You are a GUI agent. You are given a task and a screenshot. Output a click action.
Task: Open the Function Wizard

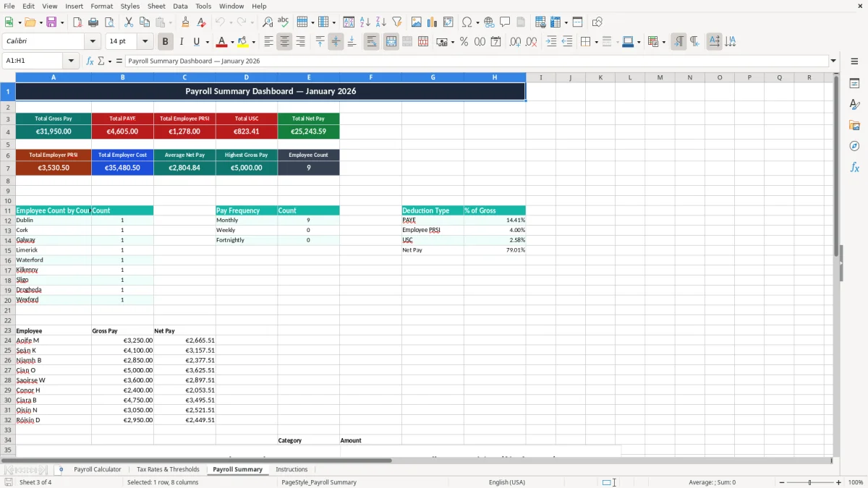point(90,61)
